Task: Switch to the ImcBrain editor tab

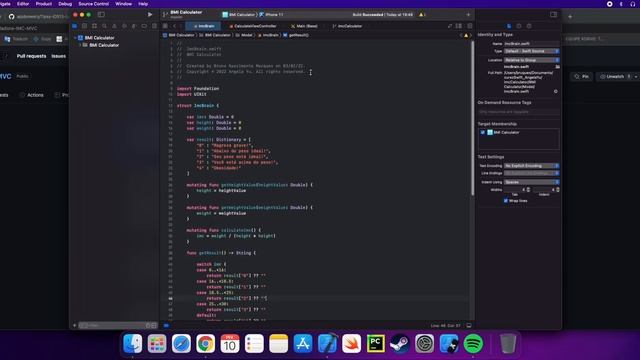Action: [x=204, y=26]
